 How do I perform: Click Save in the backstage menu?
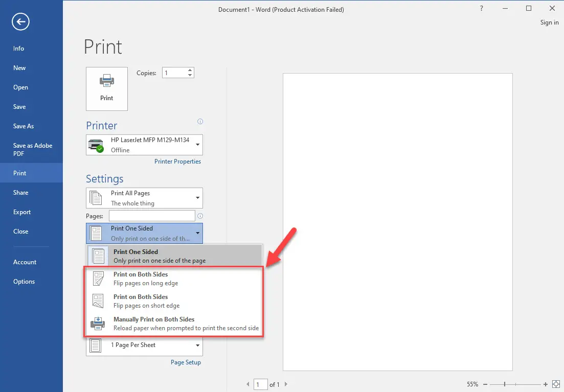(31, 107)
